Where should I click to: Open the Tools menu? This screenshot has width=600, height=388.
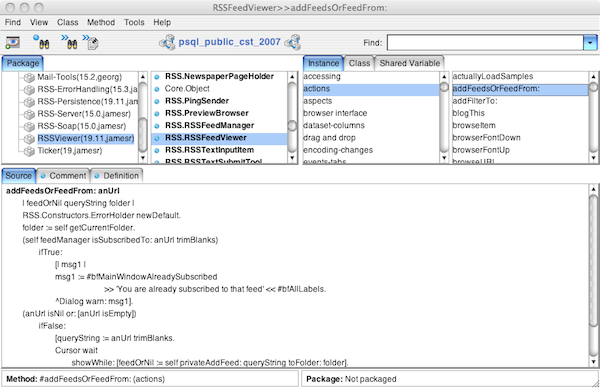coord(134,22)
